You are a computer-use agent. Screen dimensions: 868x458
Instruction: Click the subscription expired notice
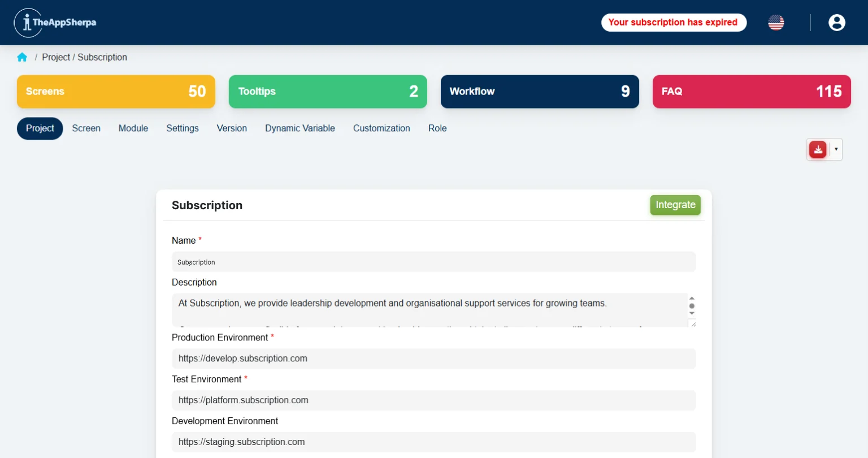tap(673, 23)
